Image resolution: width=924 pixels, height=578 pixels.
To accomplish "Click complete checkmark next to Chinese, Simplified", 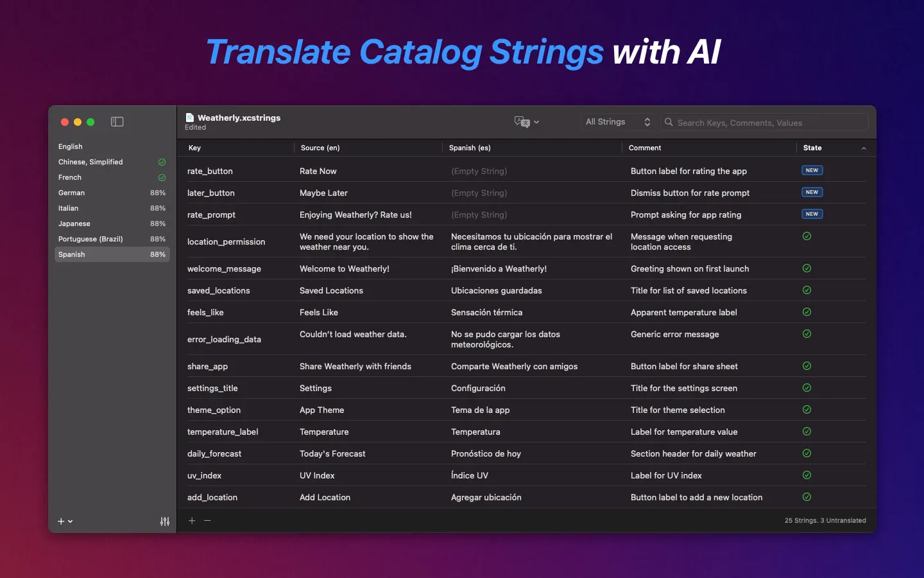I will 162,162.
